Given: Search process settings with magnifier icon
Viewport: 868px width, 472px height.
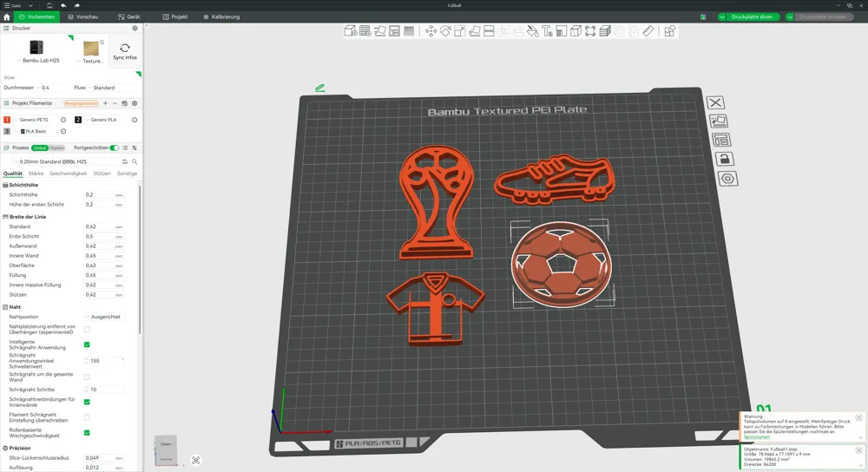Looking at the screenshot, I should (135, 161).
